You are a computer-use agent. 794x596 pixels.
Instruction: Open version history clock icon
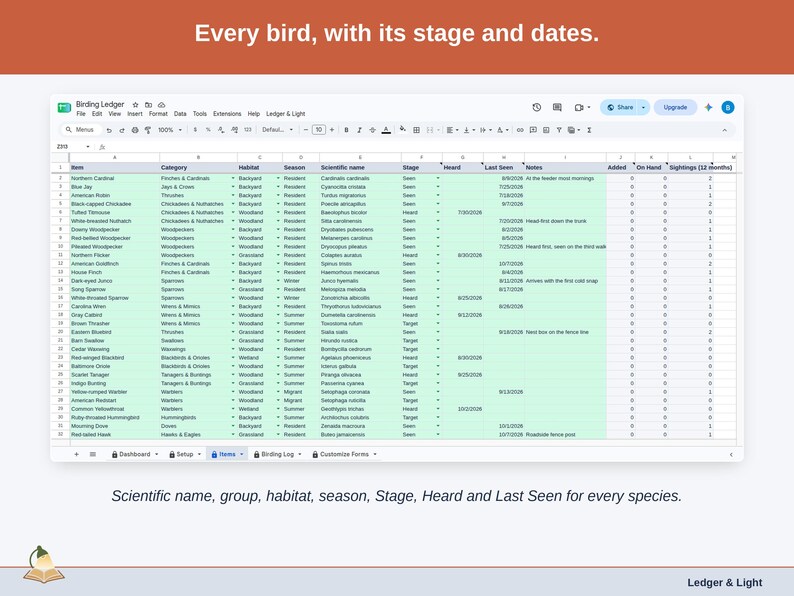(537, 107)
